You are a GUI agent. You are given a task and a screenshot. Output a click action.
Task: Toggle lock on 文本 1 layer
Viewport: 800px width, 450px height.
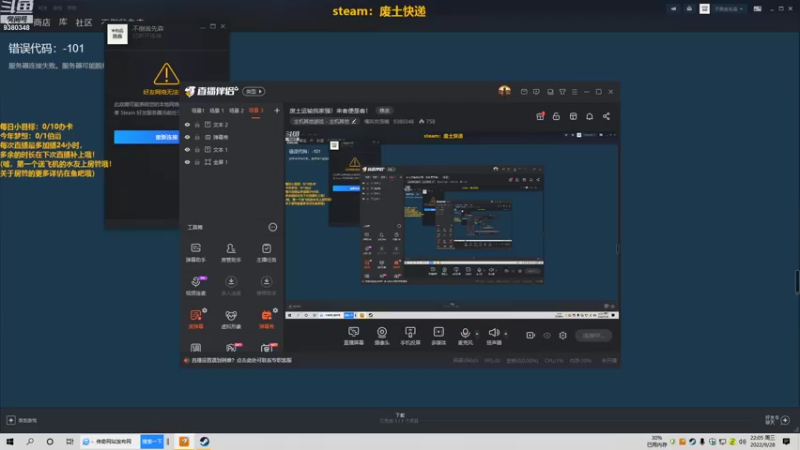tap(197, 149)
